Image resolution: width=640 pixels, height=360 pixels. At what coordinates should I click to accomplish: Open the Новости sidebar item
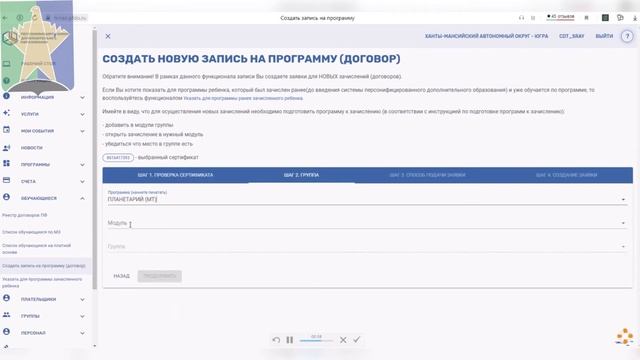pyautogui.click(x=31, y=148)
